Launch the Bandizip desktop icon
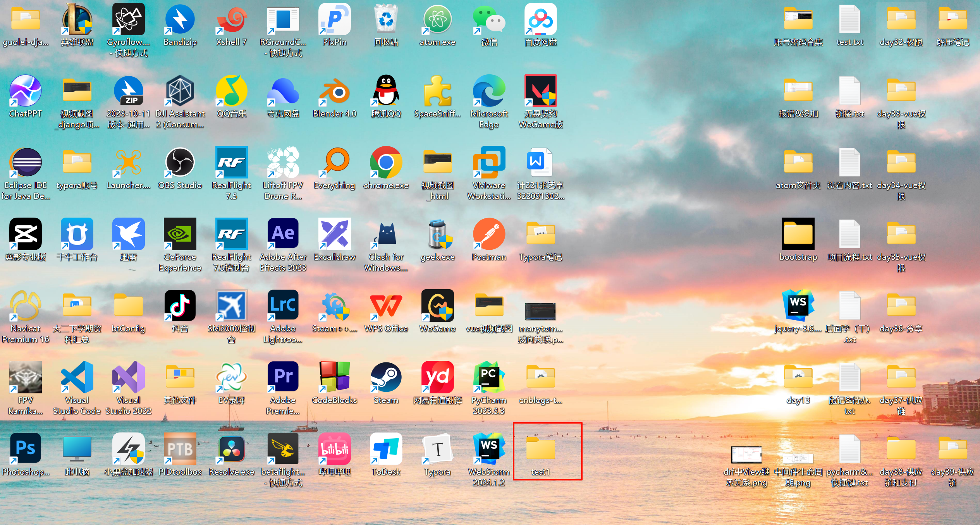Screen dimensions: 980x525 coord(180,19)
